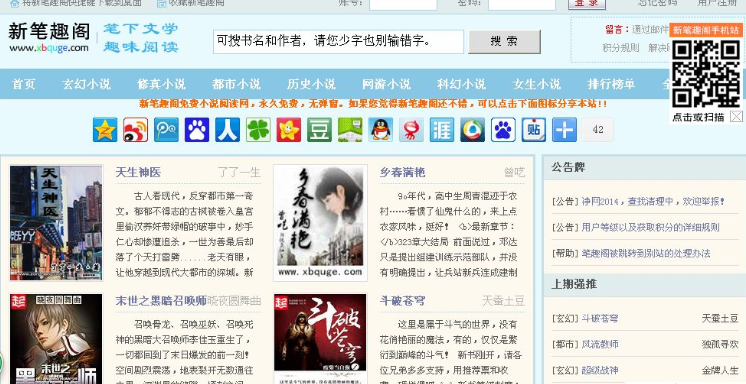Open the 玄幻小说 navigation tab

point(86,84)
